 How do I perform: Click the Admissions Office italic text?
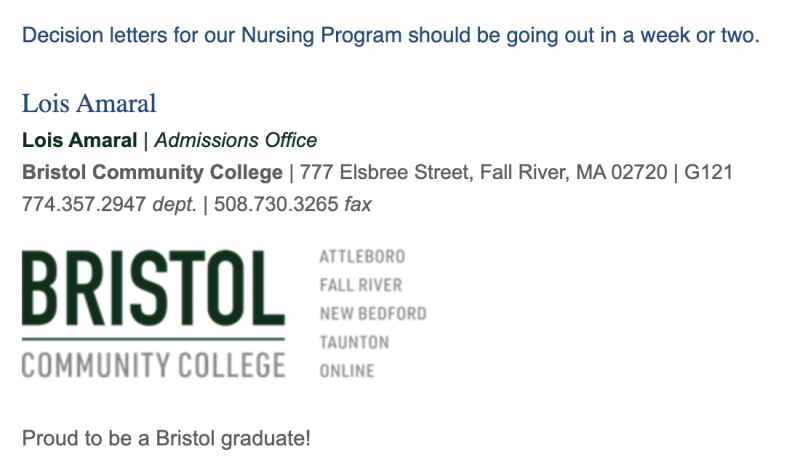pos(236,141)
